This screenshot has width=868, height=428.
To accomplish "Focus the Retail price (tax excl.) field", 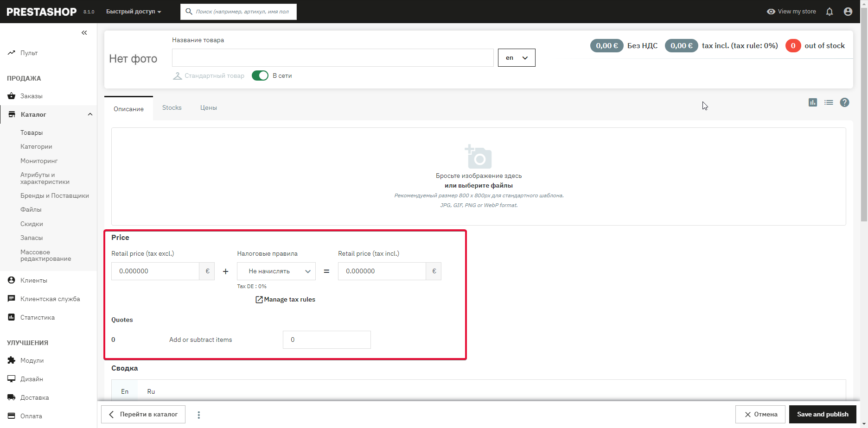I will (x=155, y=271).
